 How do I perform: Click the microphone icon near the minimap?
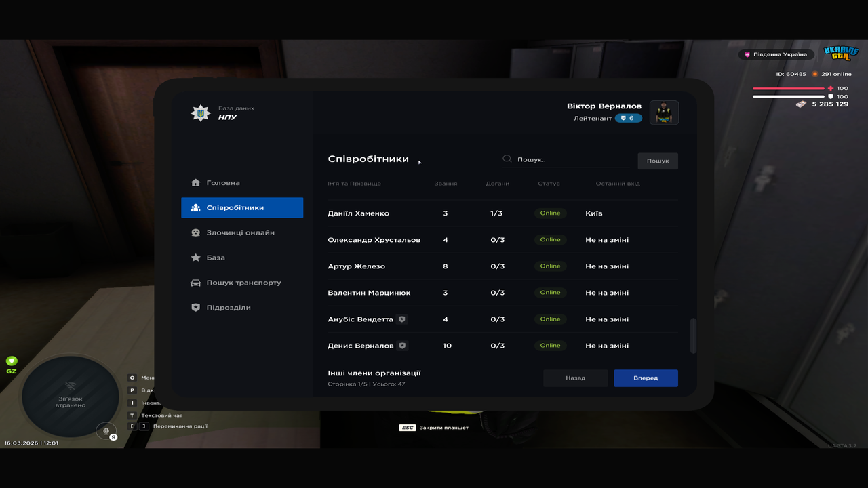(x=105, y=430)
